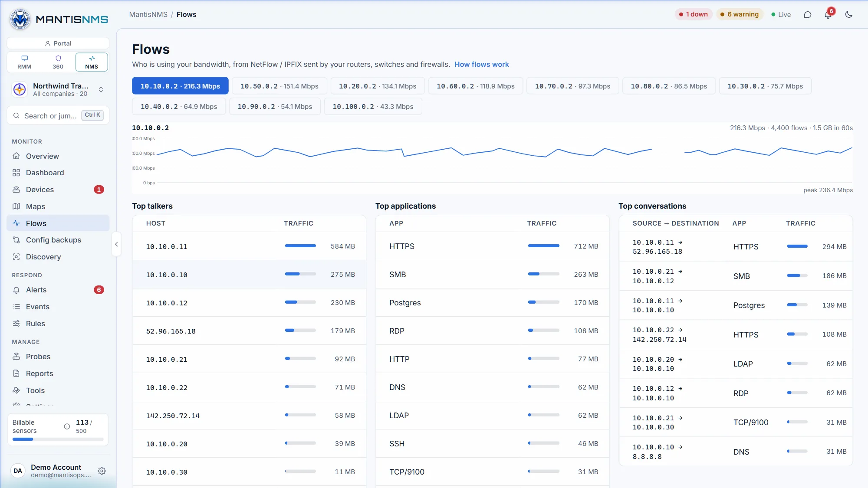This screenshot has height=488, width=868.
Task: Click the Maps sidebar icon
Action: click(16, 206)
